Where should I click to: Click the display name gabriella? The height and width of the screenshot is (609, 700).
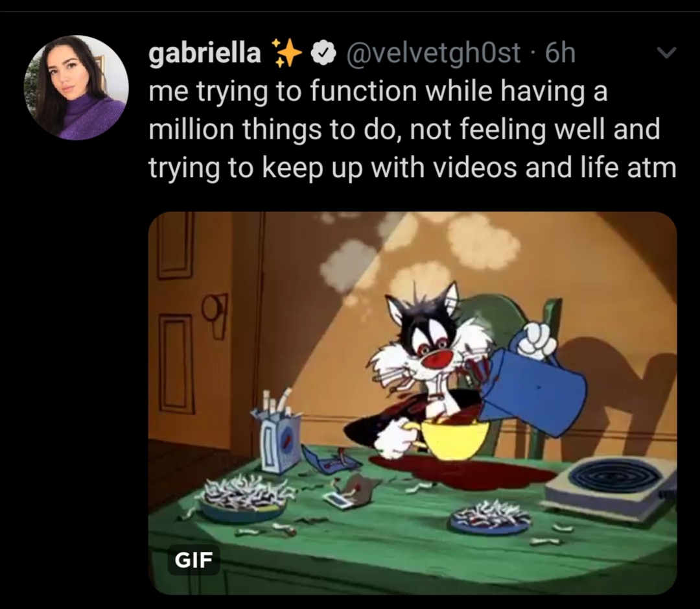(x=205, y=53)
